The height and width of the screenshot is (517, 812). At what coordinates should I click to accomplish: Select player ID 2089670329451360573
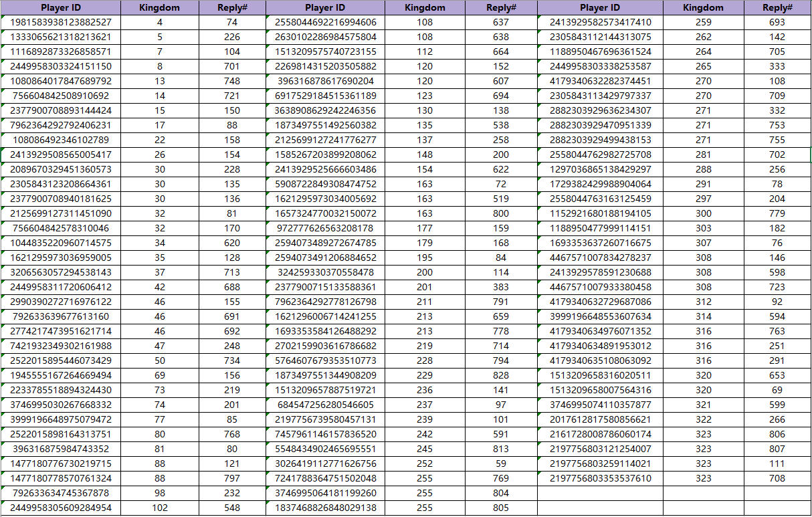click(61, 170)
